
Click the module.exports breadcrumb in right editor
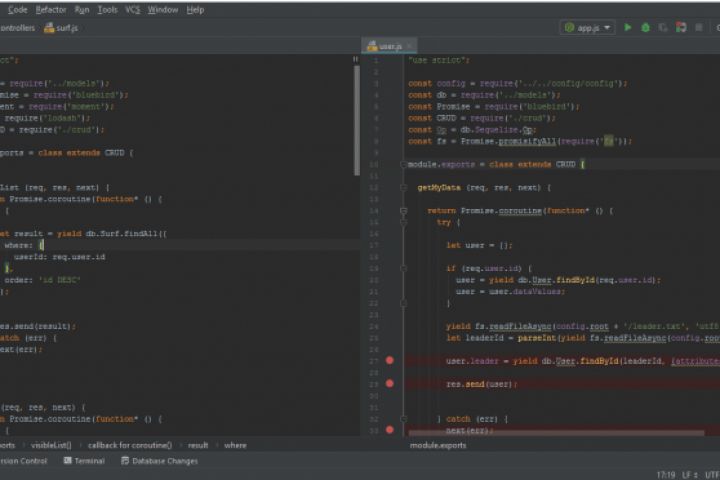(438, 445)
